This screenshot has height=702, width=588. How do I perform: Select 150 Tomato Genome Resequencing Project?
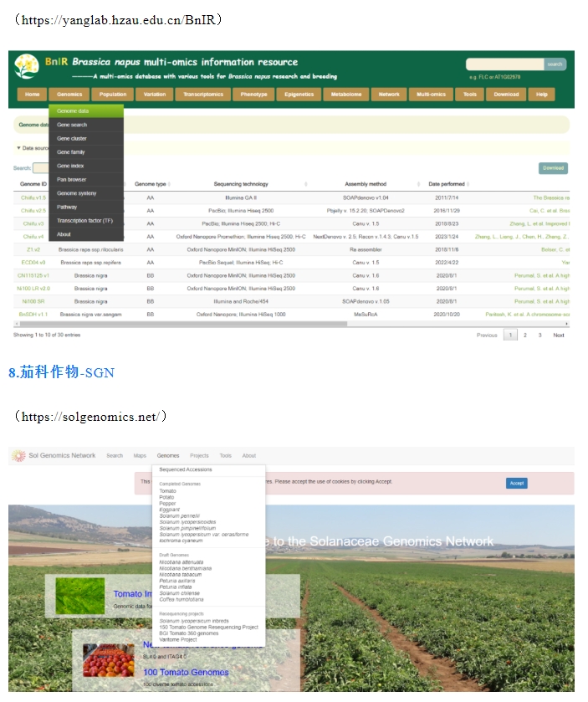tap(209, 629)
